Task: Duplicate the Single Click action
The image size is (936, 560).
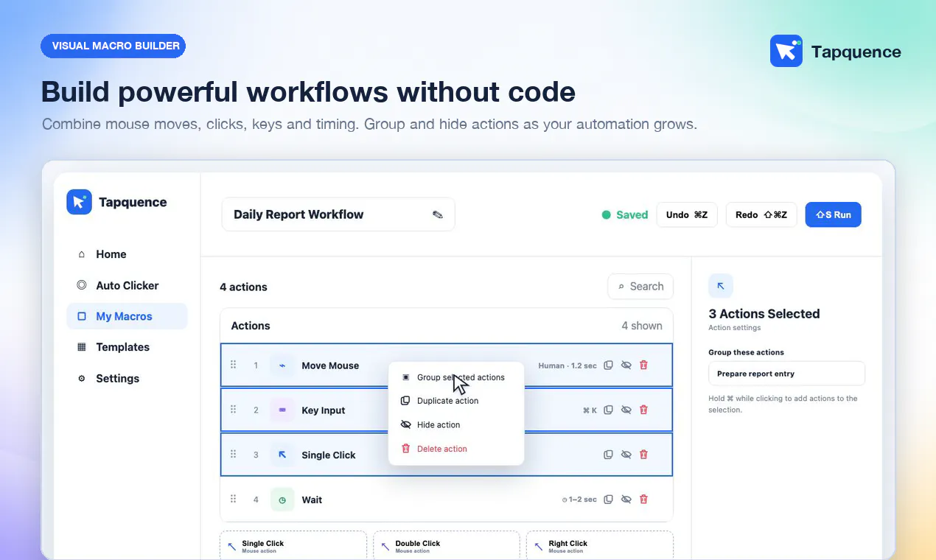Action: pyautogui.click(x=608, y=455)
